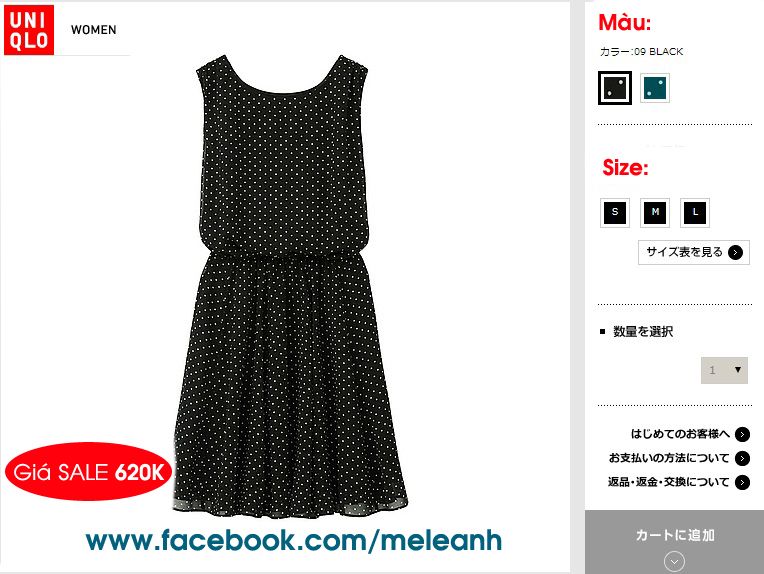Viewport: 764px width, 574px height.
Task: Open the はじめてのお客様へ link
Action: [x=680, y=434]
